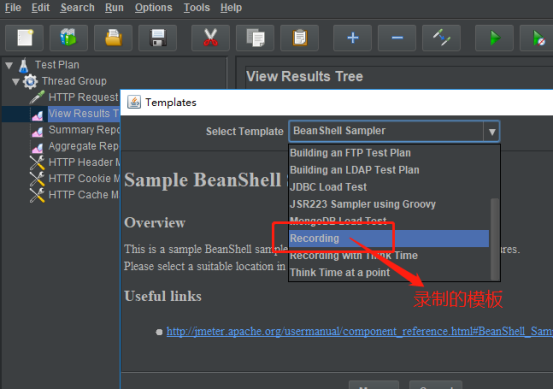Click the Copy toolbar icon
This screenshot has height=389, width=554.
point(255,38)
